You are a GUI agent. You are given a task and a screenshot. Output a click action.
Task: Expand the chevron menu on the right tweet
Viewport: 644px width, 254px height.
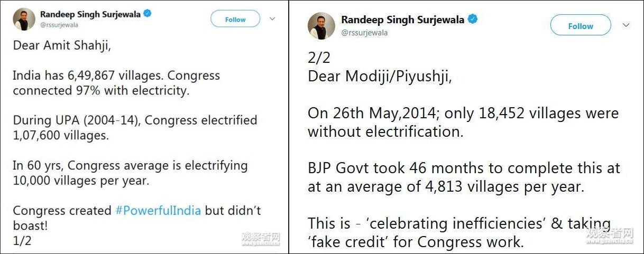pyautogui.click(x=626, y=25)
